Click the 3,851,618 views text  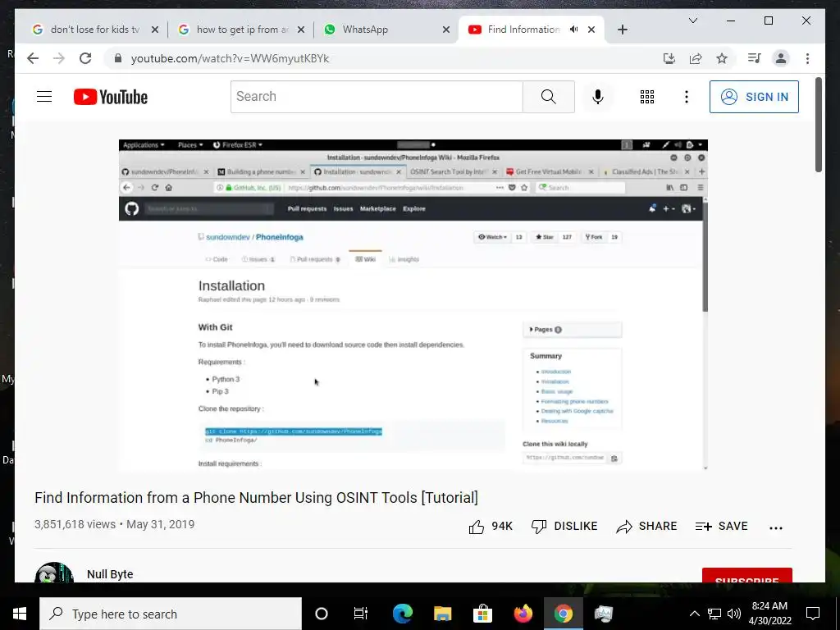tap(75, 524)
